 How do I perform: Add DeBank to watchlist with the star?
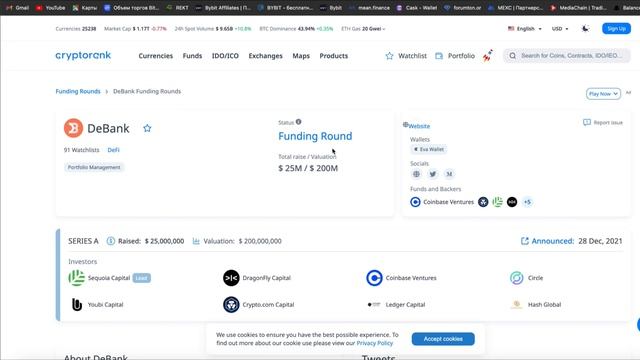(147, 128)
